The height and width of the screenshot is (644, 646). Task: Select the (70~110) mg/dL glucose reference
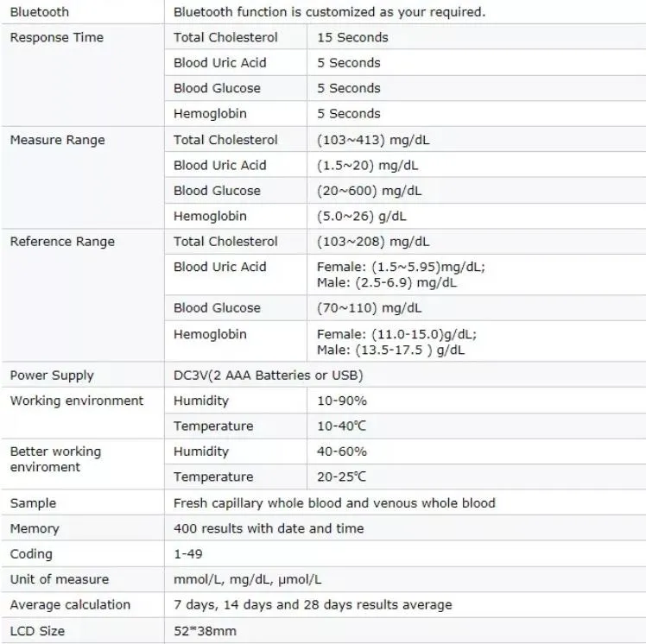click(x=369, y=308)
